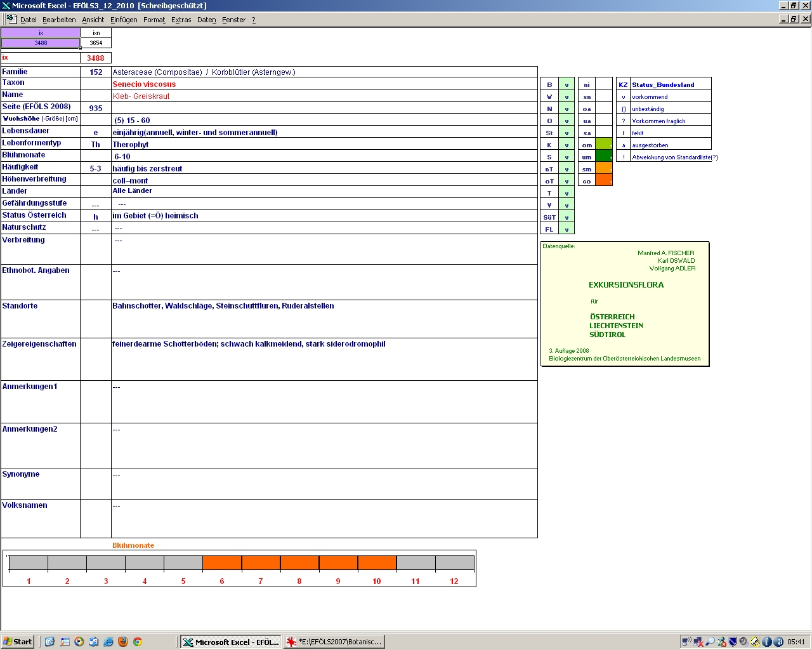Image resolution: width=812 pixels, height=650 pixels.
Task: Click the 'einjährig(annuell' lifespan description cell
Action: coord(324,132)
